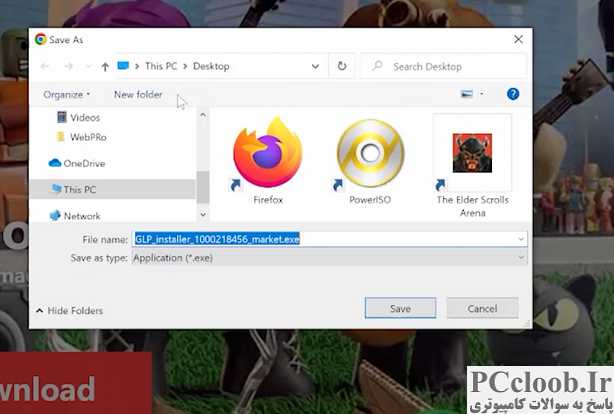Close the Save As dialog
This screenshot has width=614, height=414.
[x=518, y=39]
